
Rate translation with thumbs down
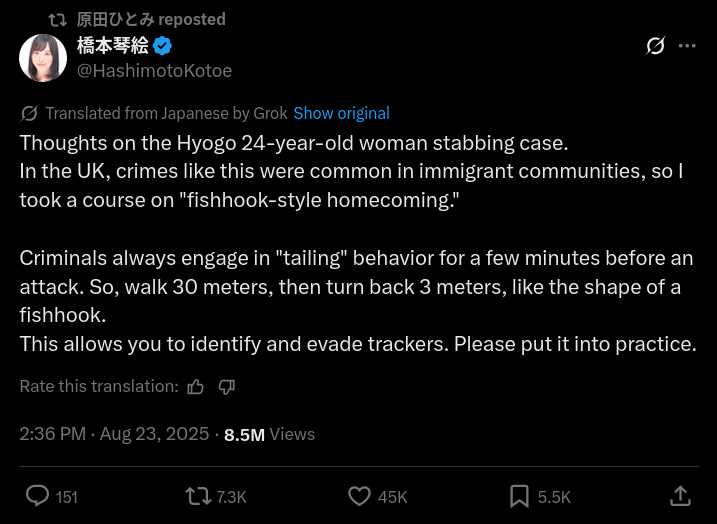pos(227,387)
